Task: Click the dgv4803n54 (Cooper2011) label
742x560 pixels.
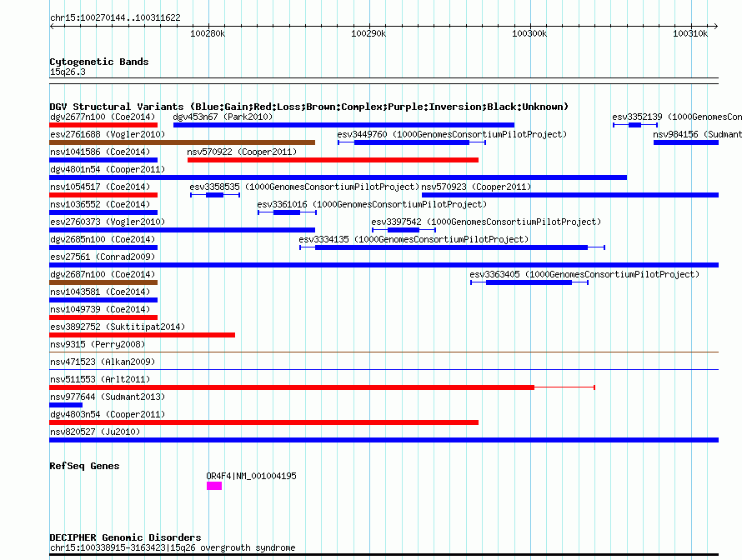Action: coord(108,414)
